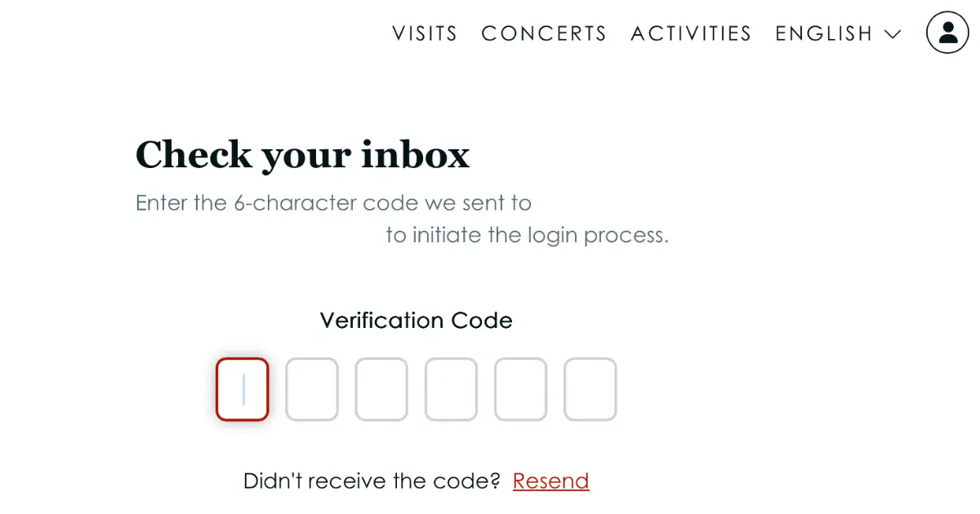Click the Verification Code field label

click(x=416, y=321)
